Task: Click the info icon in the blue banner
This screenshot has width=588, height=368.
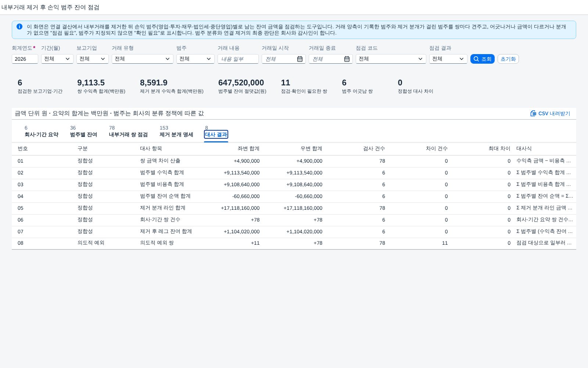Action: click(x=19, y=26)
